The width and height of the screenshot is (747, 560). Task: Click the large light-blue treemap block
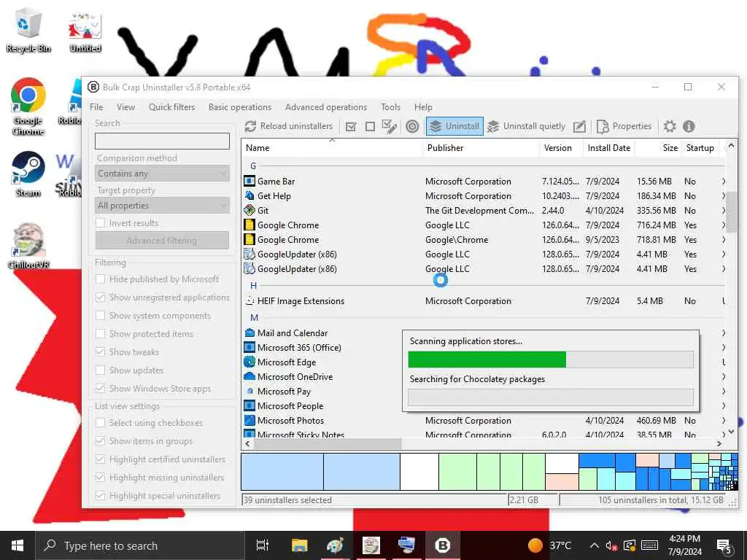(282, 472)
